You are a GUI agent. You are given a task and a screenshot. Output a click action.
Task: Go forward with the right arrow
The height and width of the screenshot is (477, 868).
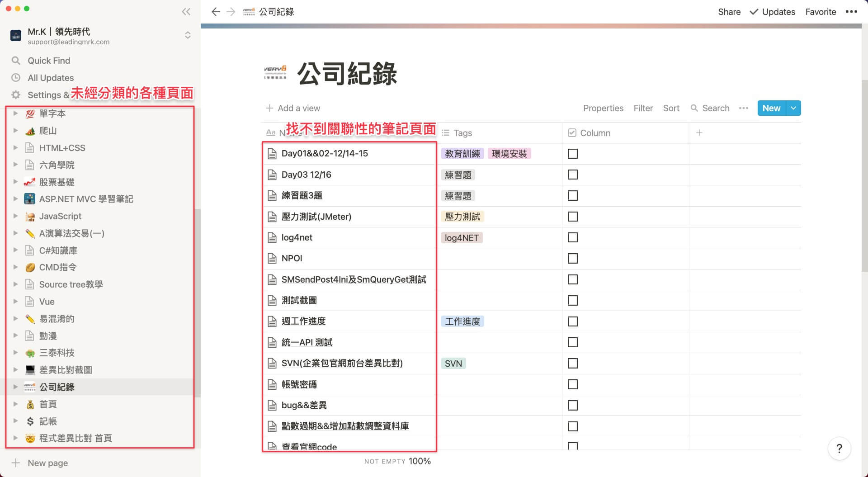coord(231,12)
